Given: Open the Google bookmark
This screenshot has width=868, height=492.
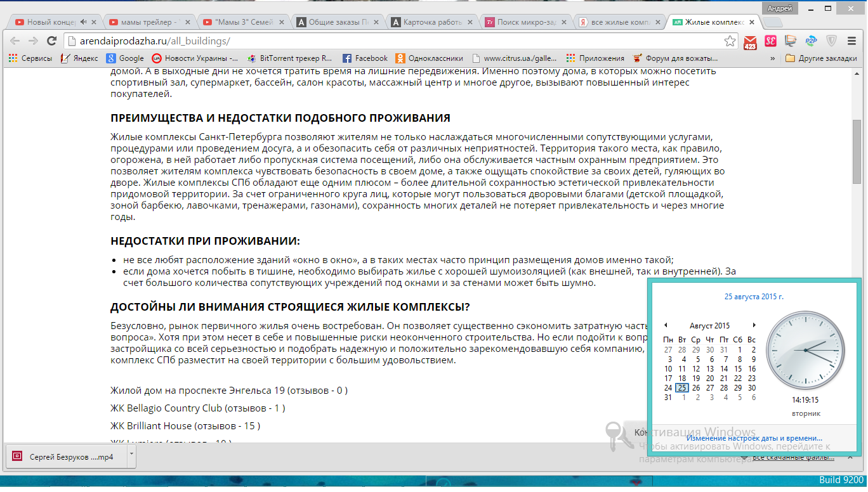Looking at the screenshot, I should pos(126,58).
